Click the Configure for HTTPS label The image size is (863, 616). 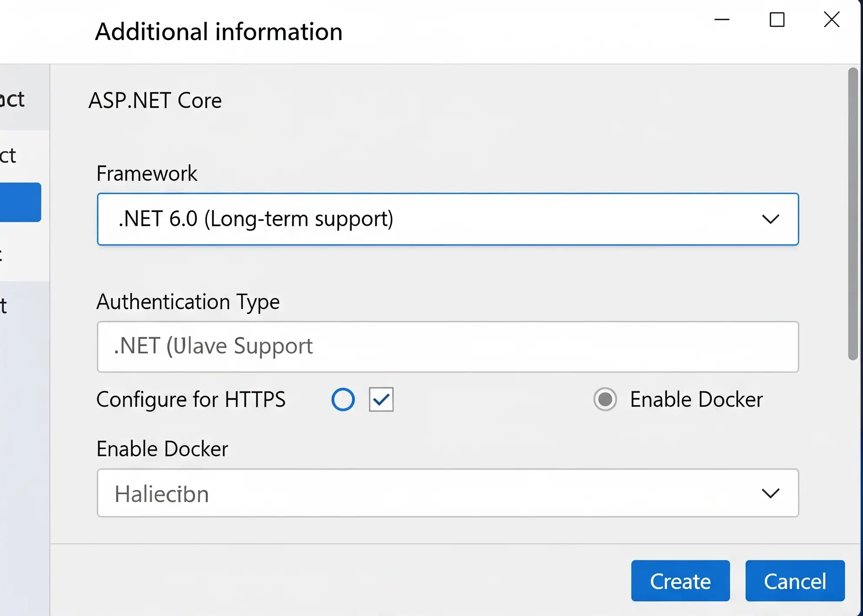(x=191, y=399)
